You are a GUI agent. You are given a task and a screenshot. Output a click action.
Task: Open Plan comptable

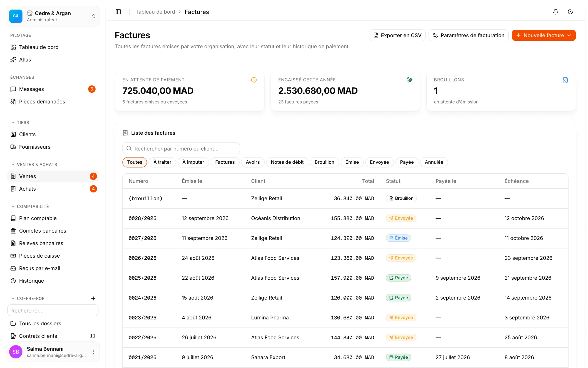[53, 218]
